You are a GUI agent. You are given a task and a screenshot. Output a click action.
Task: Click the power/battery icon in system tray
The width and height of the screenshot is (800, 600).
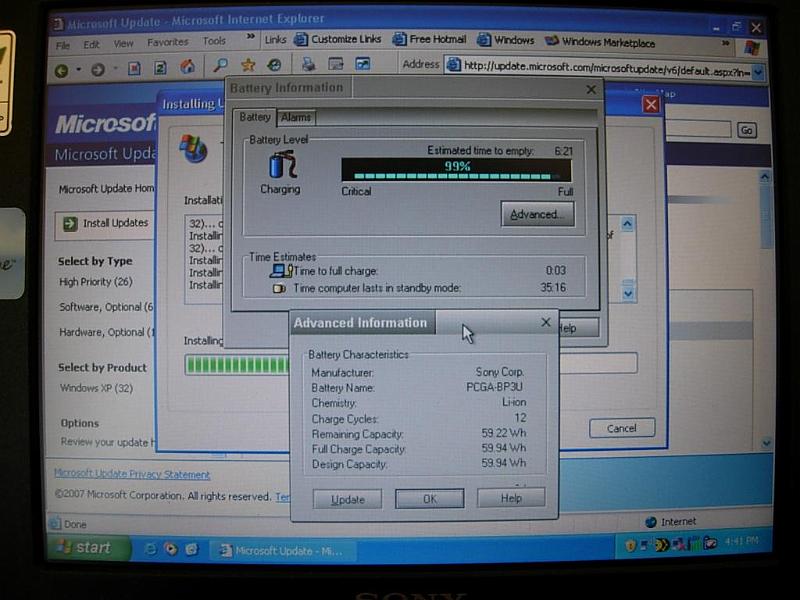710,543
